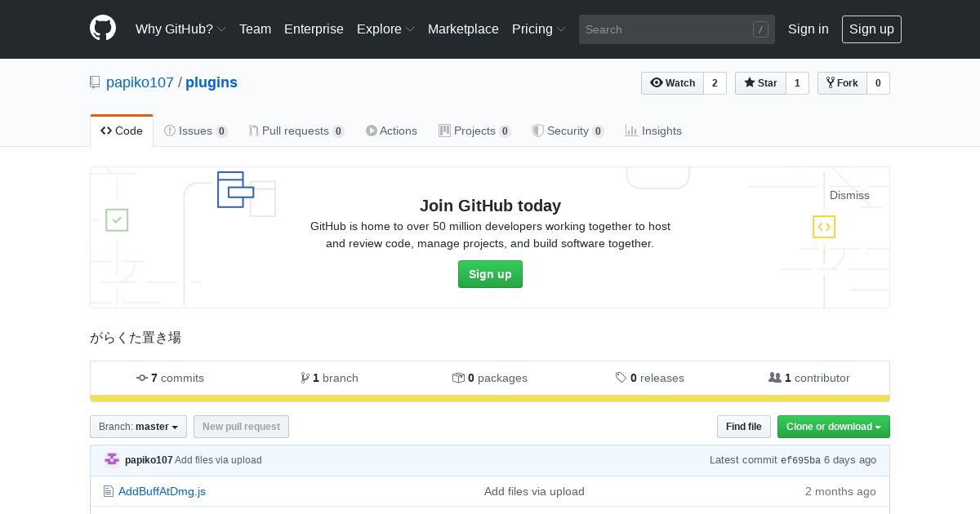View the 7 commits history
The image size is (980, 514).
170,378
